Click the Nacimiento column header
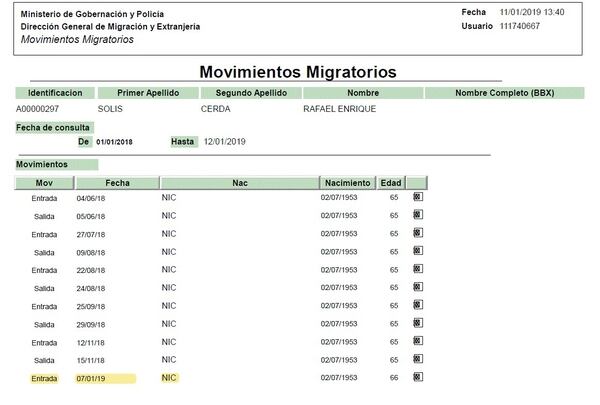The width and height of the screenshot is (600, 405). (x=347, y=183)
